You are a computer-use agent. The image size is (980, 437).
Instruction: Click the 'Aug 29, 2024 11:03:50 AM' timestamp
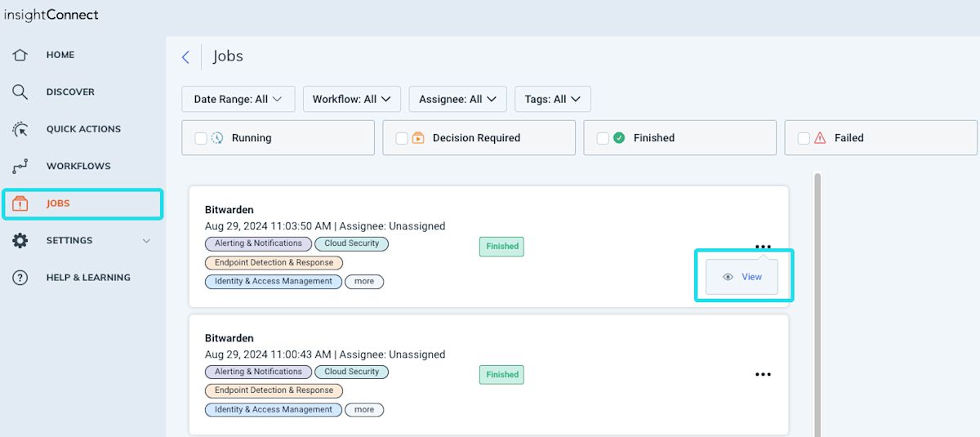click(268, 226)
